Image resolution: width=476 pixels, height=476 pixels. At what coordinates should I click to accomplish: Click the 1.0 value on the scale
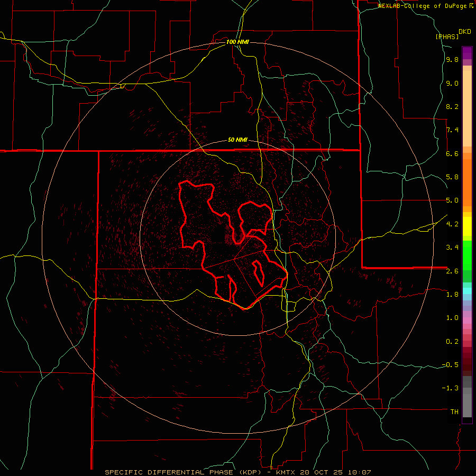(x=452, y=318)
